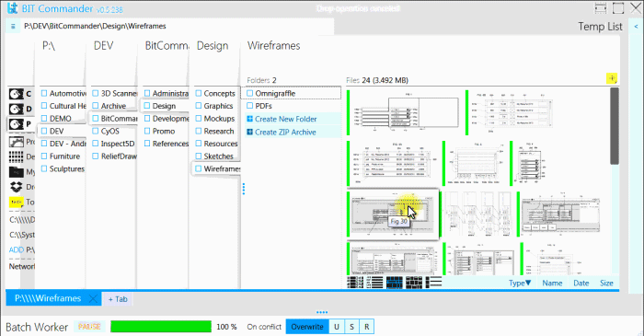The height and width of the screenshot is (336, 644).
Task: Tick the PDFs folder checkbox
Action: [x=249, y=106]
